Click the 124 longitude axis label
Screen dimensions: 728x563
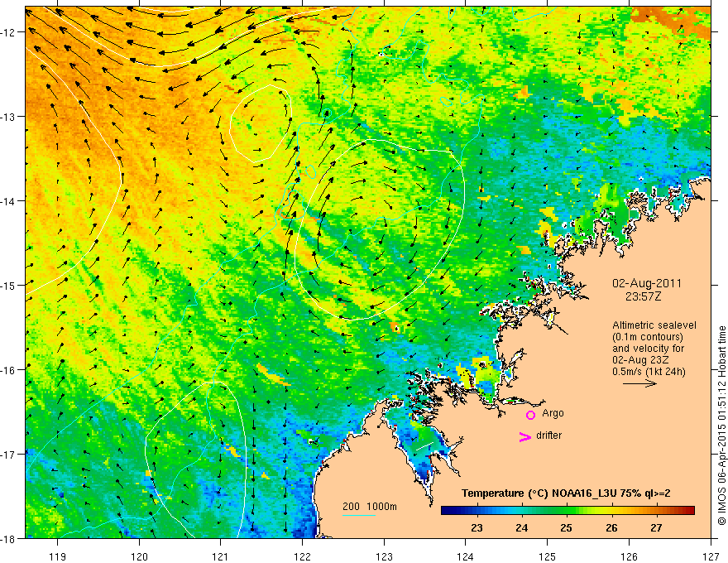click(466, 556)
